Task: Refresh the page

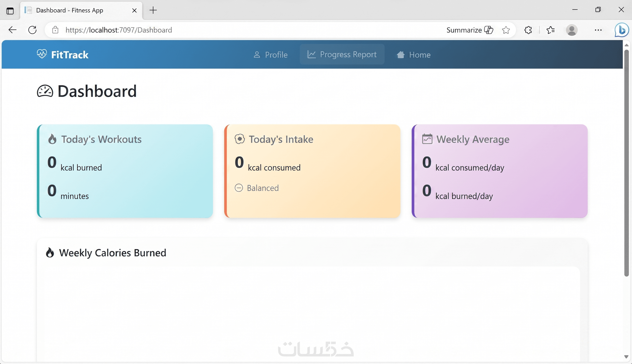Action: click(x=33, y=30)
